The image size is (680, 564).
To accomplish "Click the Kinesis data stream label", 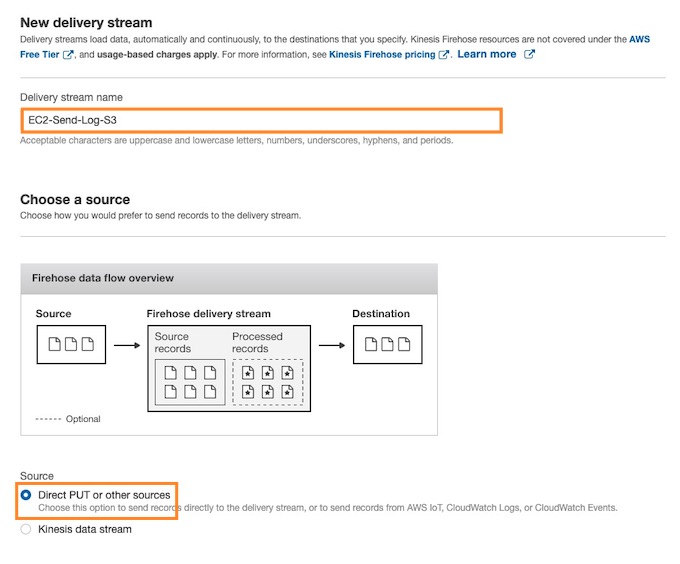I will (x=85, y=529).
